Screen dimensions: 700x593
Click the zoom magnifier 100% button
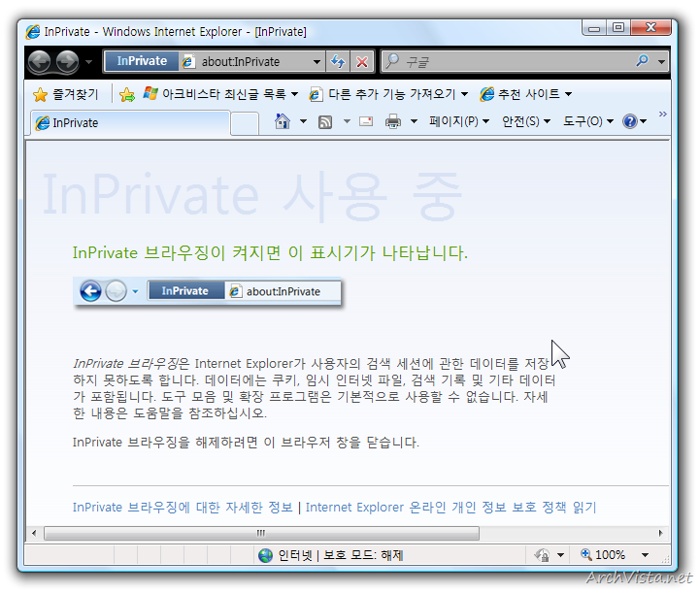(603, 554)
